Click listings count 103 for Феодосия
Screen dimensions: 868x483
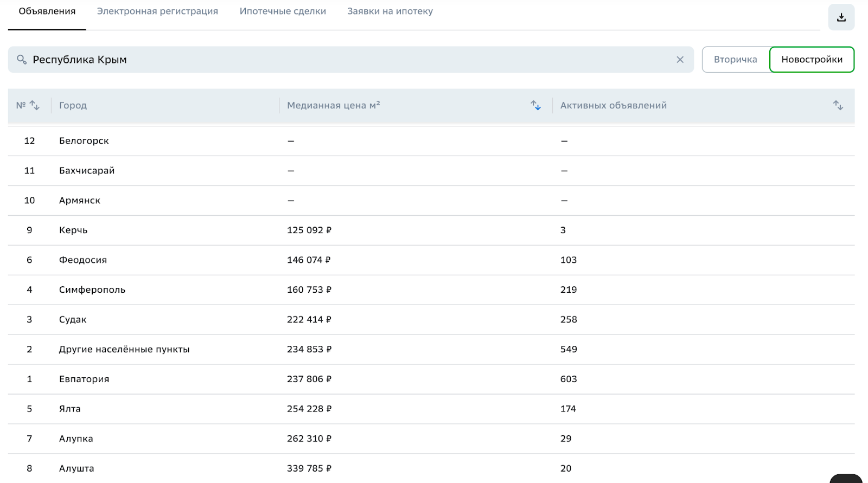click(x=569, y=260)
